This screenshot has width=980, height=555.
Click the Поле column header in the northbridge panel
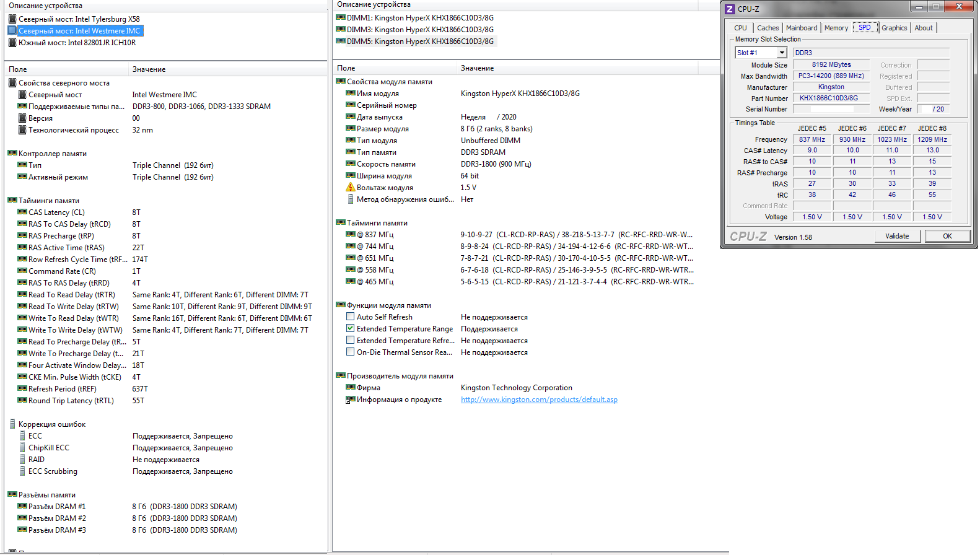tap(67, 69)
